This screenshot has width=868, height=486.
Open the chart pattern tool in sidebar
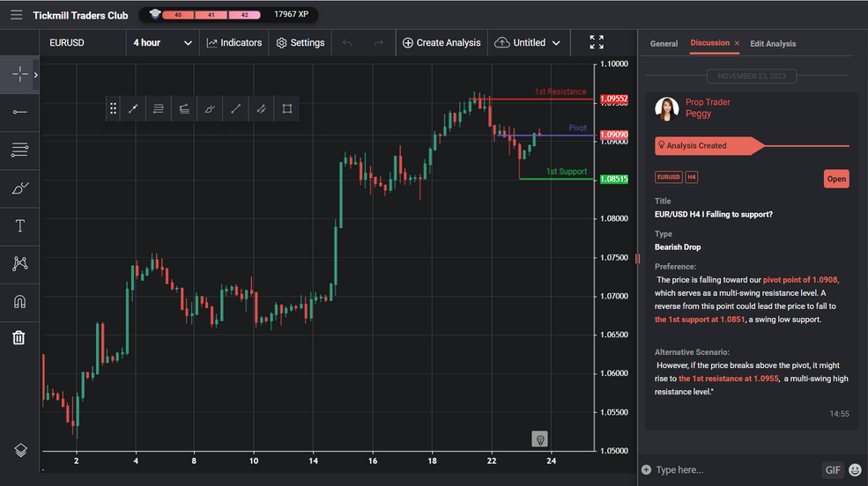[x=19, y=264]
